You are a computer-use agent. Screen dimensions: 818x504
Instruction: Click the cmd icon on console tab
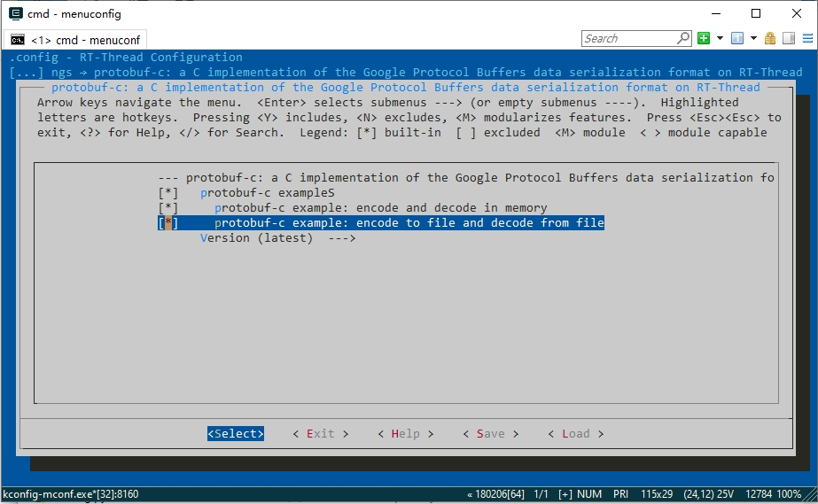(x=17, y=40)
